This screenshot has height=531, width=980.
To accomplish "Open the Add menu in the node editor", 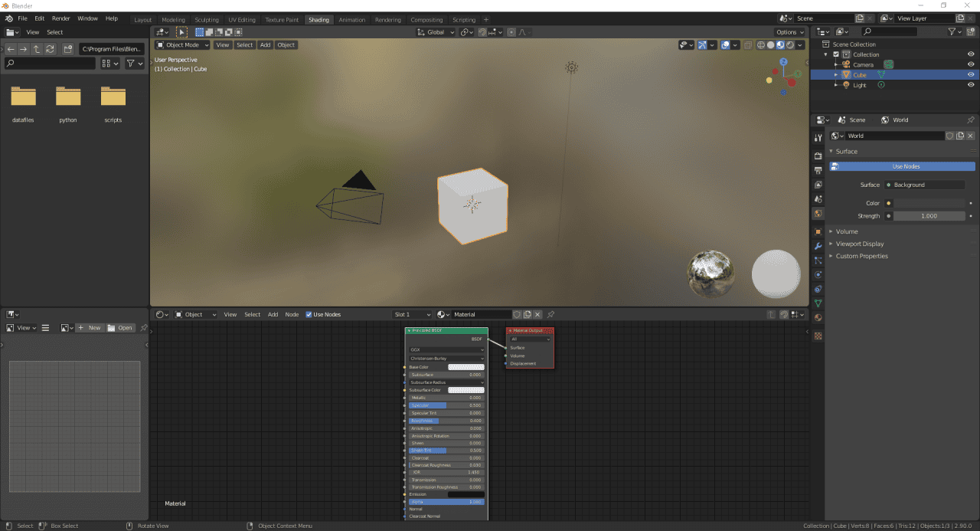I will 273,314.
